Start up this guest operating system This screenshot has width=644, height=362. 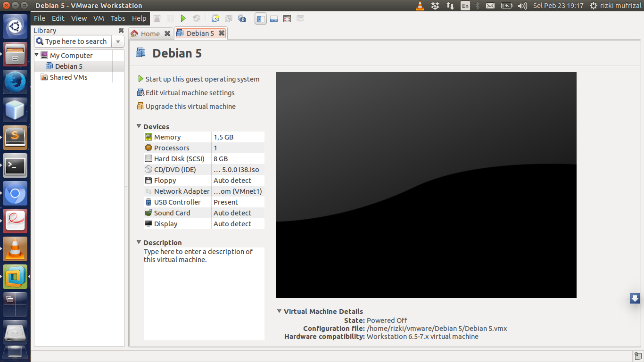click(198, 79)
